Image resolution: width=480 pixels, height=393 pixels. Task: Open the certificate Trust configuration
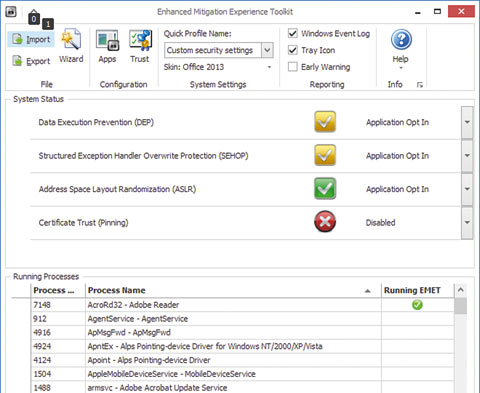point(140,47)
